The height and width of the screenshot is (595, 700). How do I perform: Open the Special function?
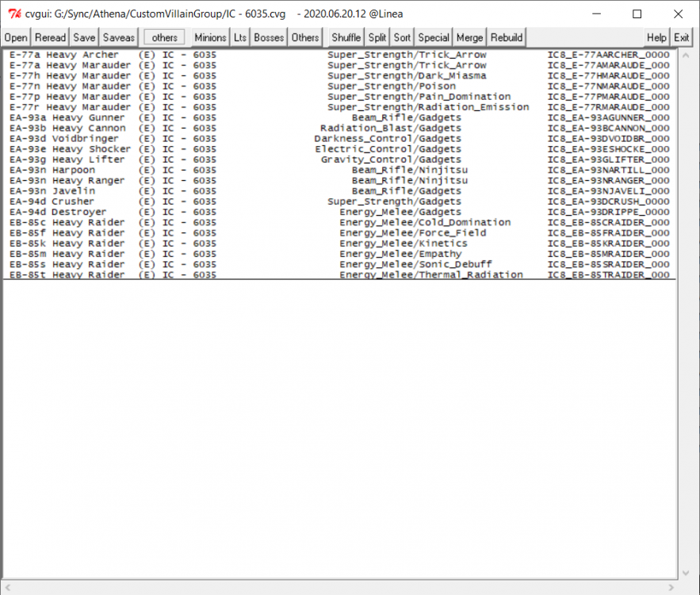[434, 37]
